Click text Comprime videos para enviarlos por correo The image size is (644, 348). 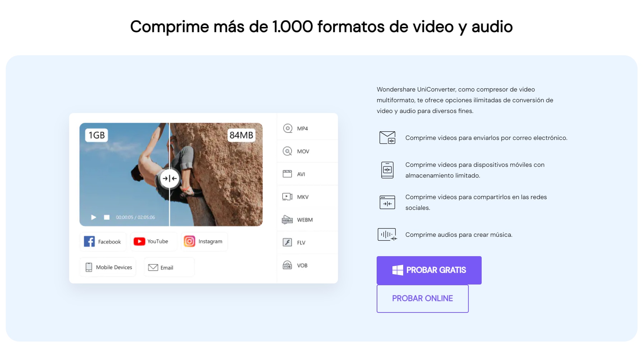click(x=486, y=138)
